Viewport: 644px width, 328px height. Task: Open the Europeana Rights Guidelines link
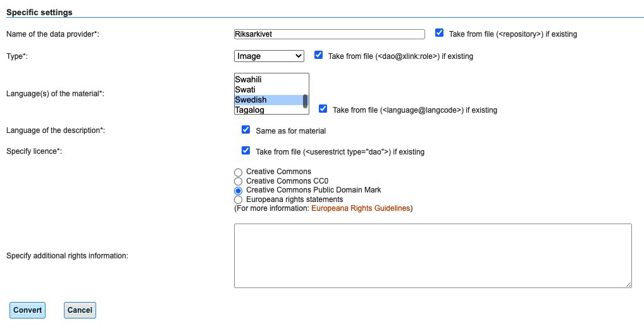[361, 208]
